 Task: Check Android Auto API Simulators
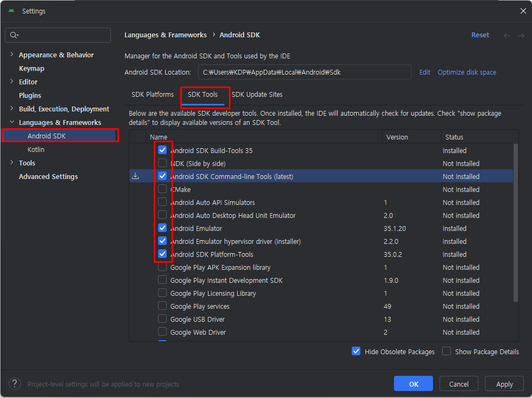pos(162,202)
